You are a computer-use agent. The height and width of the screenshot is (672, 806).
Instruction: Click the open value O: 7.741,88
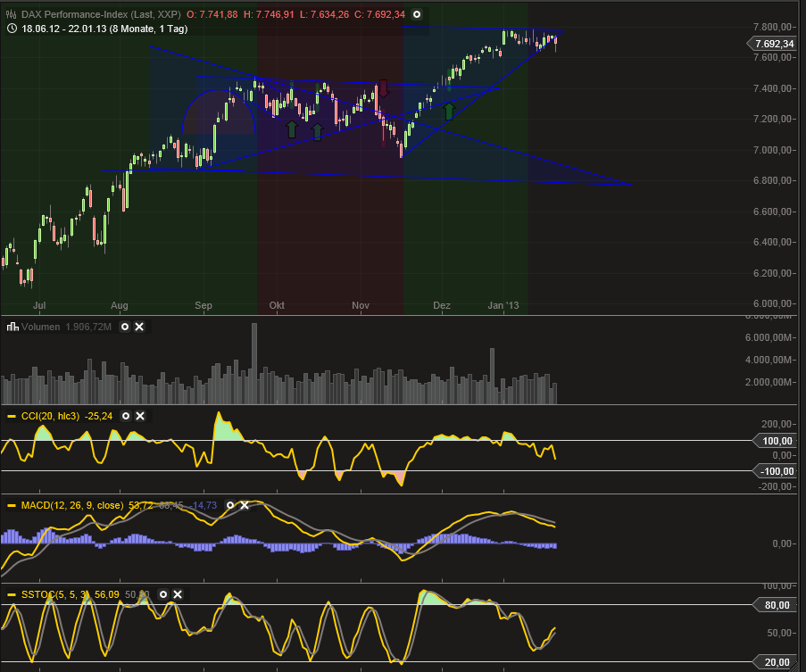212,14
